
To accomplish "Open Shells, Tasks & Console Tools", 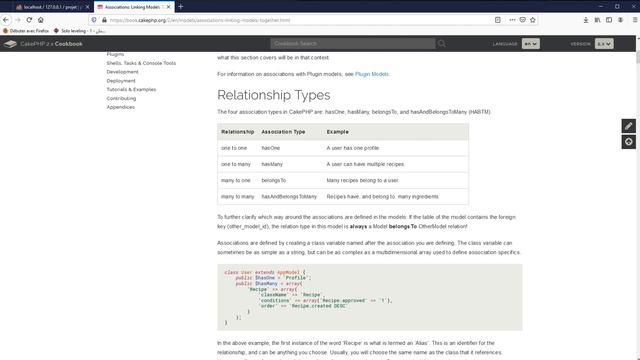I will pyautogui.click(x=141, y=63).
